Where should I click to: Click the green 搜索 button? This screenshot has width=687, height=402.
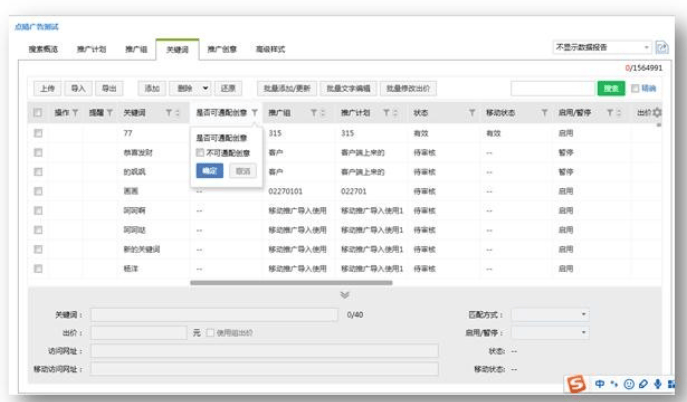[x=611, y=88]
